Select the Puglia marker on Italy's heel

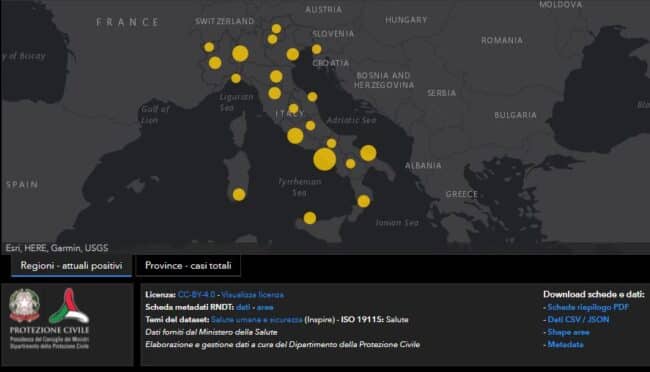(368, 153)
